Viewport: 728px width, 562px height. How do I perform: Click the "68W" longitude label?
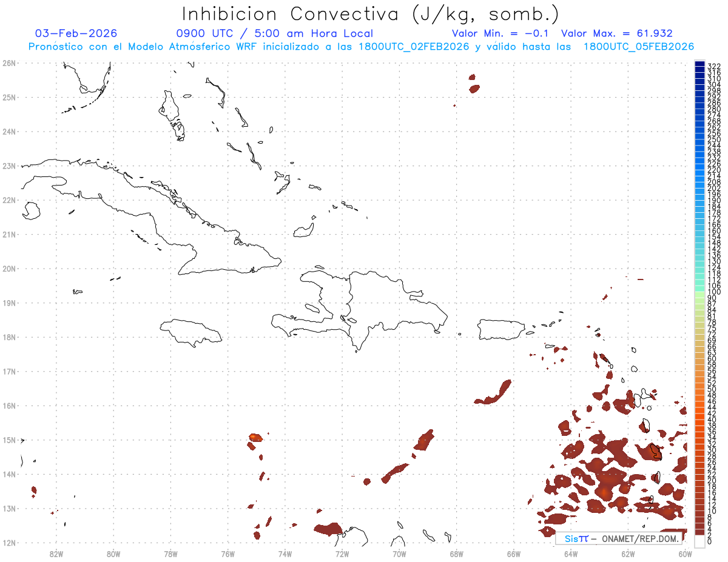[x=456, y=553]
